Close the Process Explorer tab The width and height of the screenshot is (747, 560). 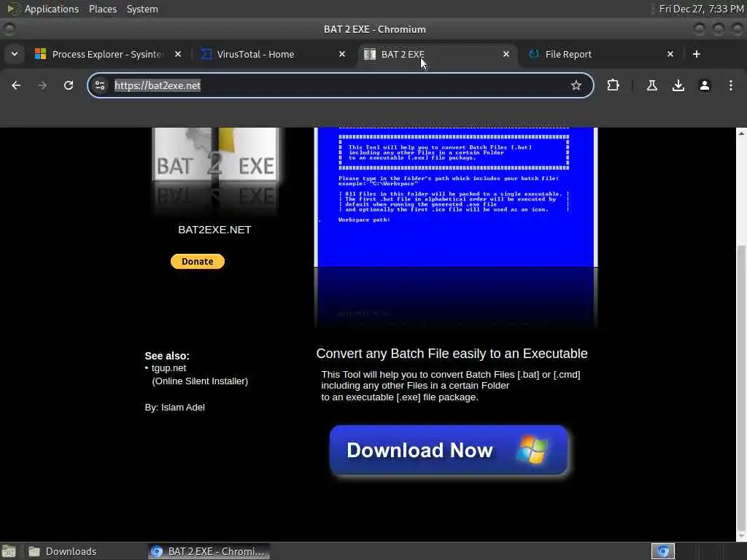(x=178, y=54)
